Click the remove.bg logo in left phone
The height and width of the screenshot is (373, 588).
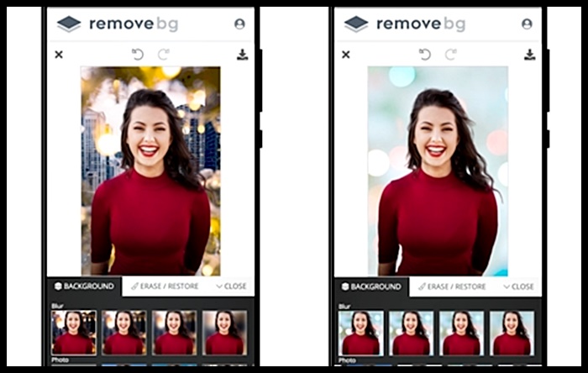coord(118,24)
